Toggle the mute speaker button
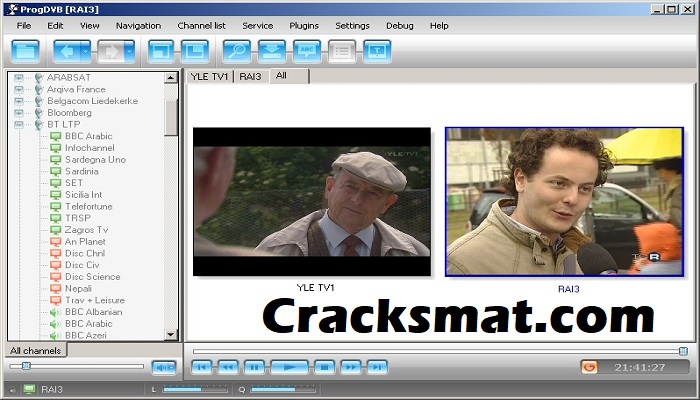The height and width of the screenshot is (400, 700). pyautogui.click(x=164, y=367)
